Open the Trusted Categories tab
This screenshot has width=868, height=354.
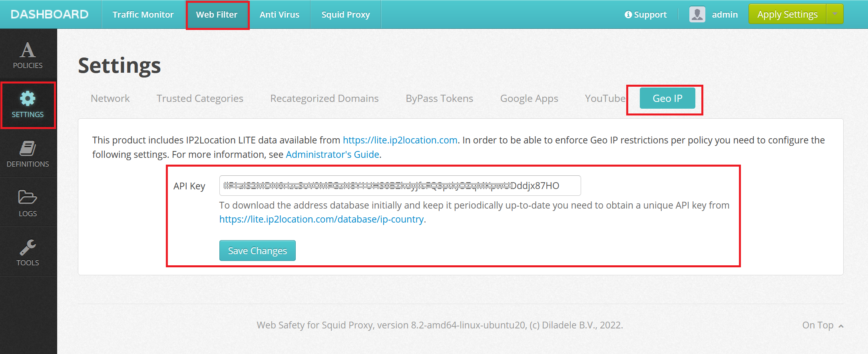(200, 98)
